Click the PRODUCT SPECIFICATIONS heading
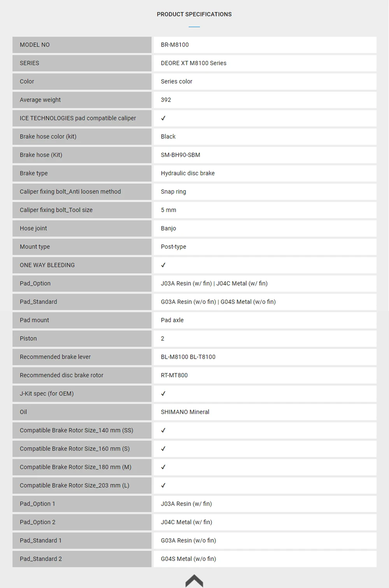Viewport: 389px width, 588px height. pos(194,14)
